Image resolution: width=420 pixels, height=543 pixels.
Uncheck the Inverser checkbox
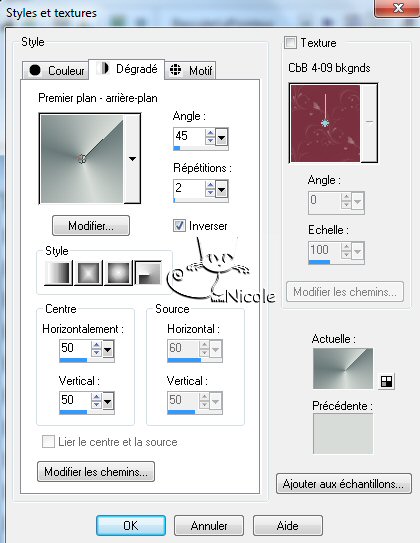tap(179, 225)
